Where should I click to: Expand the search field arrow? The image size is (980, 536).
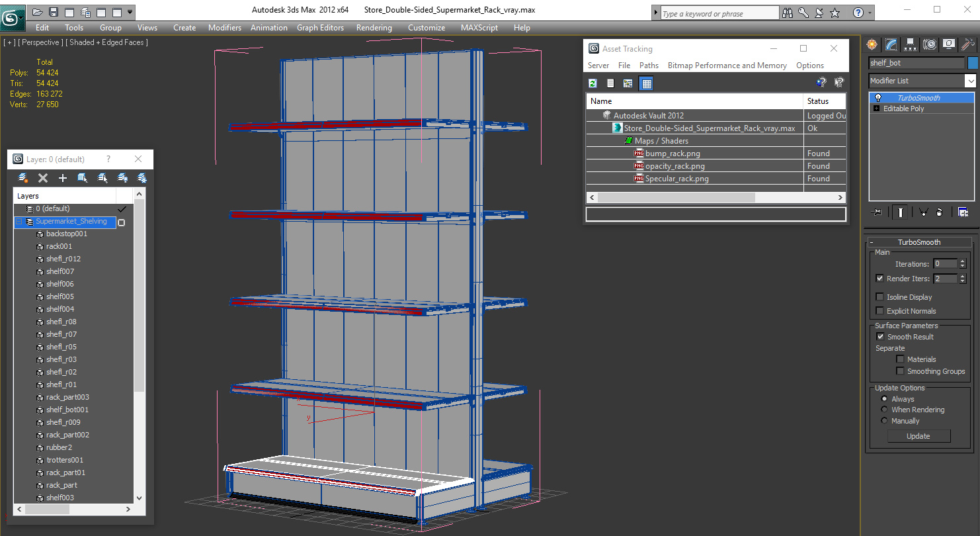coord(655,13)
